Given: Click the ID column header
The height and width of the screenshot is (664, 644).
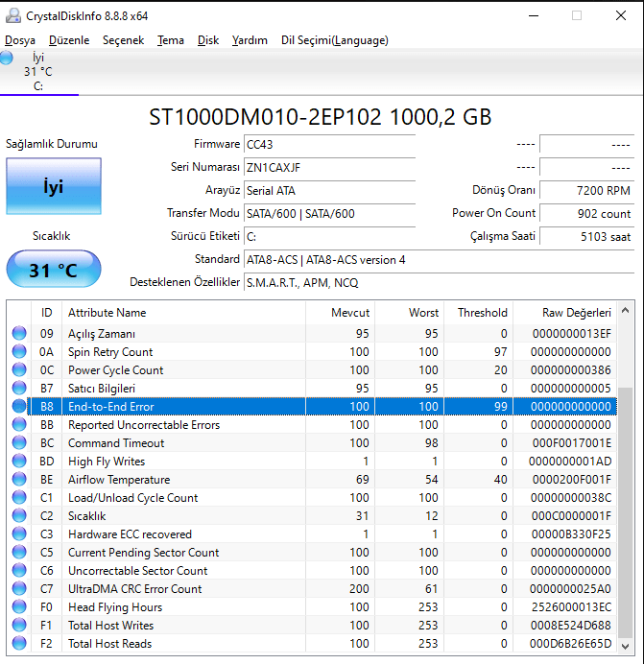Looking at the screenshot, I should pyautogui.click(x=47, y=313).
